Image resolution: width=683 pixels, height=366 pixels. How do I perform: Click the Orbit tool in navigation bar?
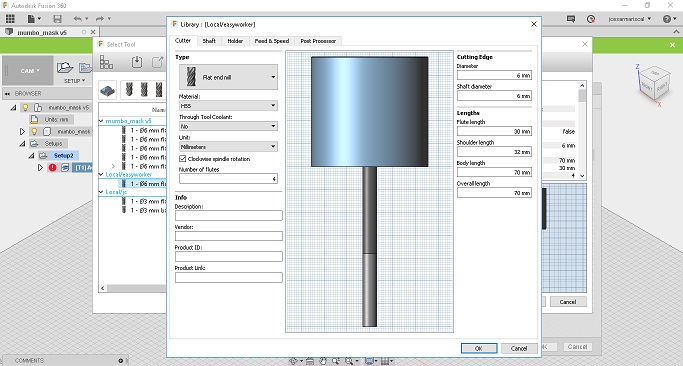tap(294, 361)
